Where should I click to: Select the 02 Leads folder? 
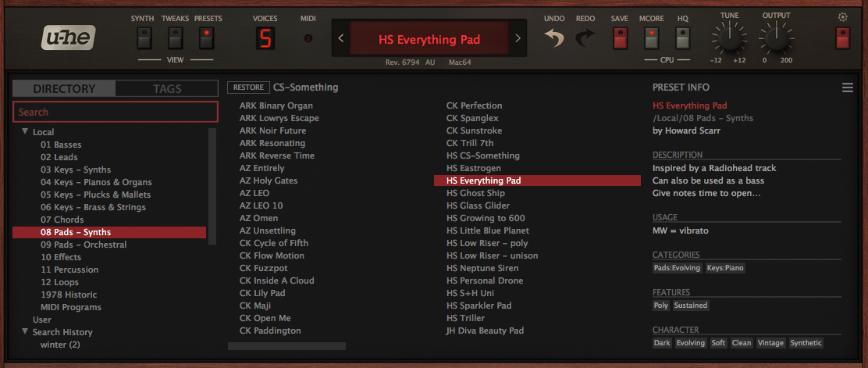coord(59,157)
